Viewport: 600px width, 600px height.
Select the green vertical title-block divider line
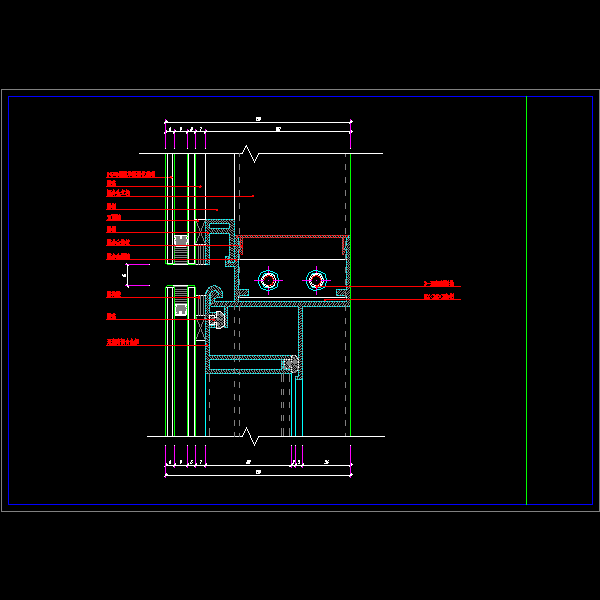526,300
